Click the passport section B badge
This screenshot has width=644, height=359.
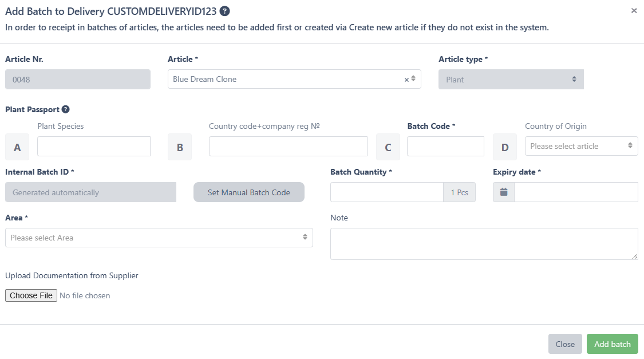point(180,147)
